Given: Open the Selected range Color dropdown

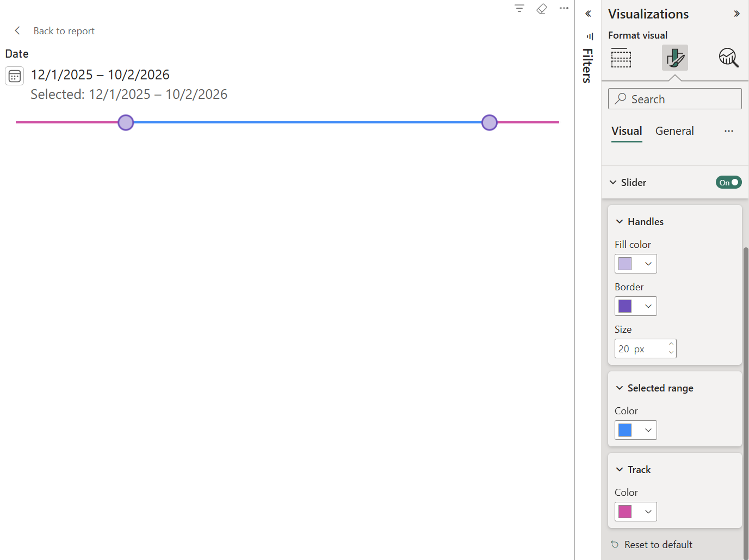Looking at the screenshot, I should (636, 430).
